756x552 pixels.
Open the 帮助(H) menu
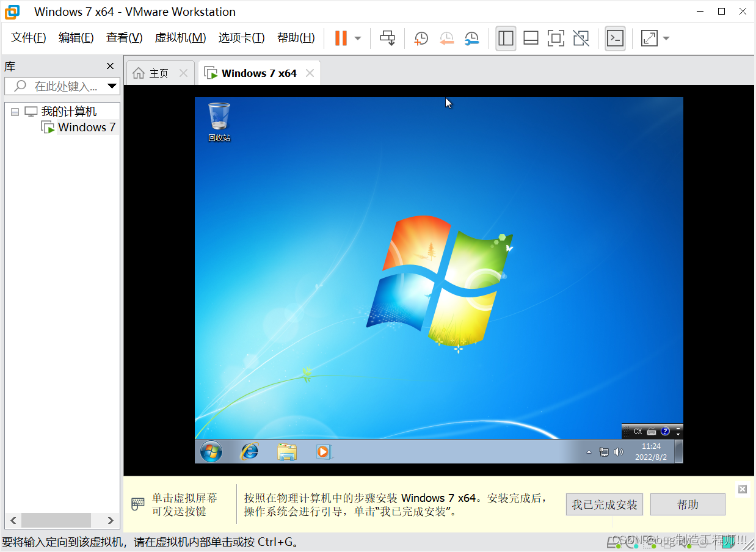coord(296,38)
